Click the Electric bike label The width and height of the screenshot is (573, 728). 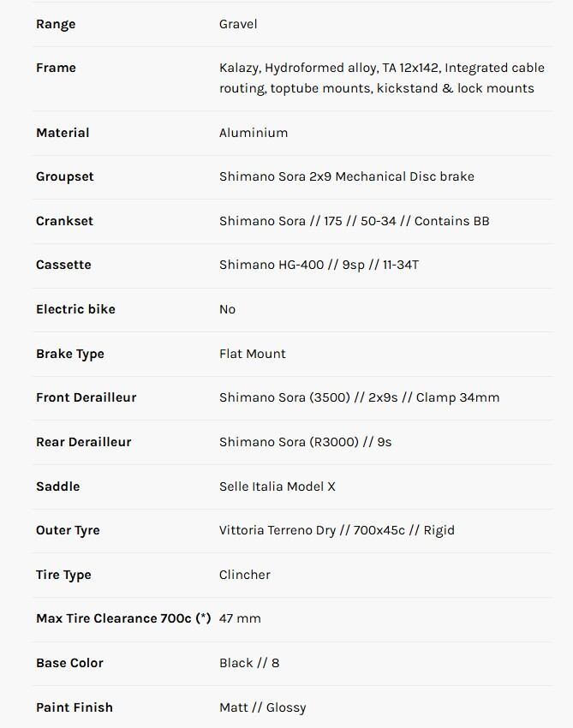tap(75, 309)
